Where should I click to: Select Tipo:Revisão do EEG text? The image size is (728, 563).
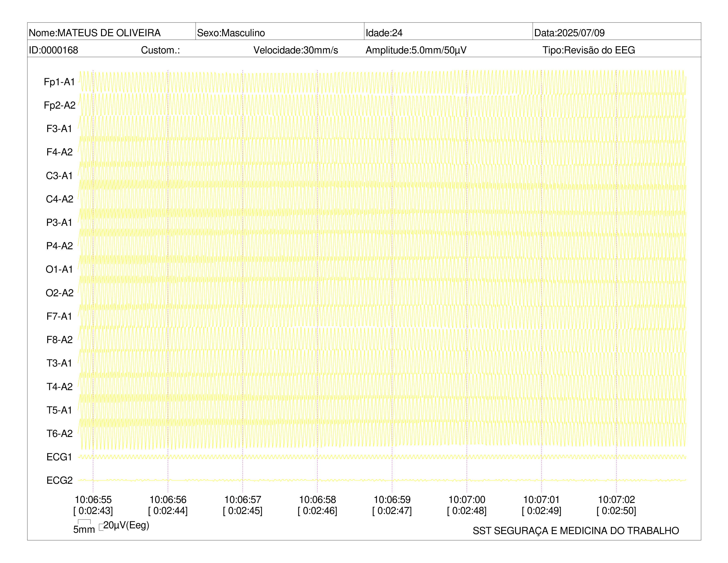[x=589, y=50]
